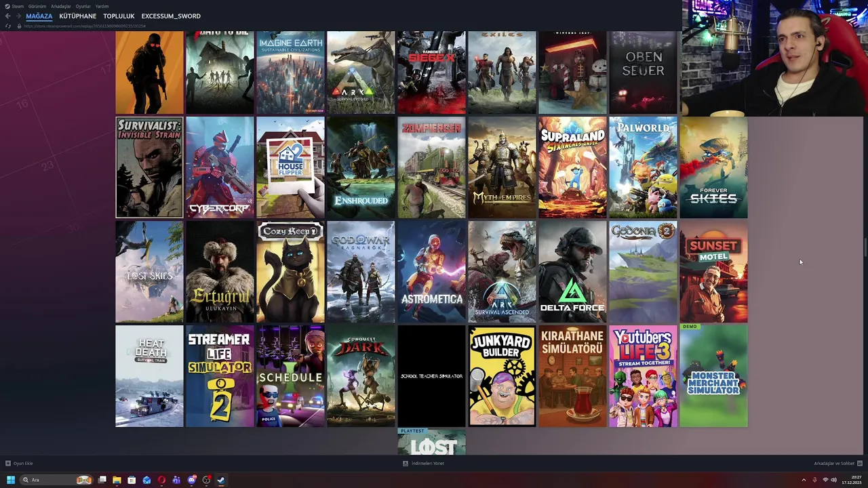Open the Ertuğrul Ulukayın cover
Viewport: 868px width, 488px height.
[x=220, y=272]
